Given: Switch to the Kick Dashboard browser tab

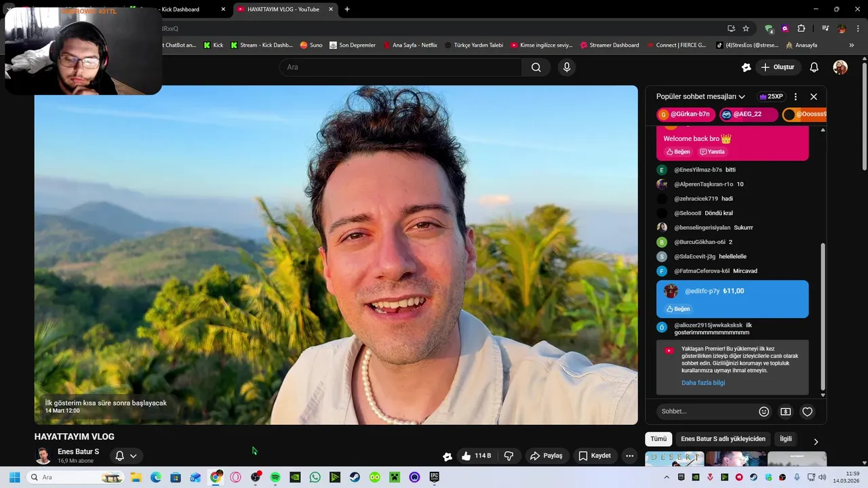Looking at the screenshot, I should point(179,9).
